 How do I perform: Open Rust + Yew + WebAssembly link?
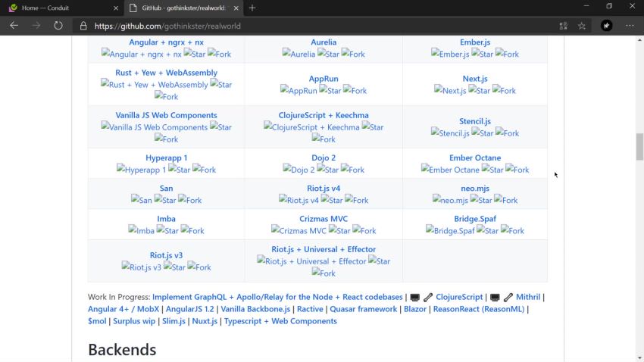tap(166, 72)
